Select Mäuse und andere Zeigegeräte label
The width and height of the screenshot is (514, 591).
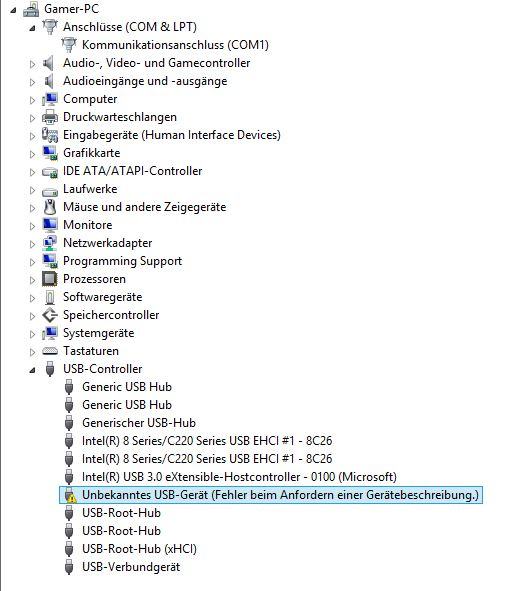[x=145, y=207]
